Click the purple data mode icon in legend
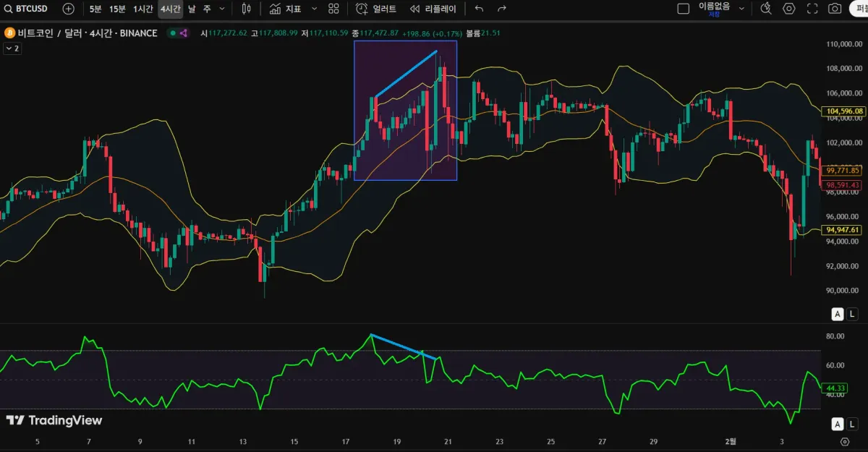 click(x=183, y=33)
